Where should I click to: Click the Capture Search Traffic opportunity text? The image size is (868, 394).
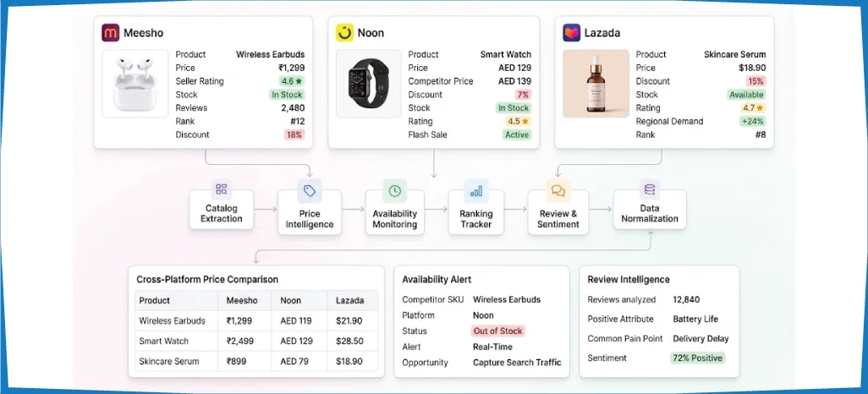pyautogui.click(x=517, y=363)
